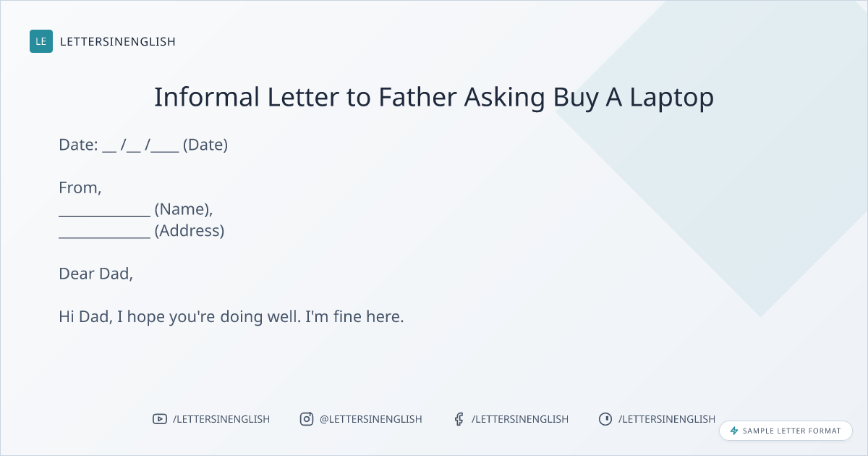The width and height of the screenshot is (868, 456).
Task: Click the letter title heading
Action: [x=434, y=97]
